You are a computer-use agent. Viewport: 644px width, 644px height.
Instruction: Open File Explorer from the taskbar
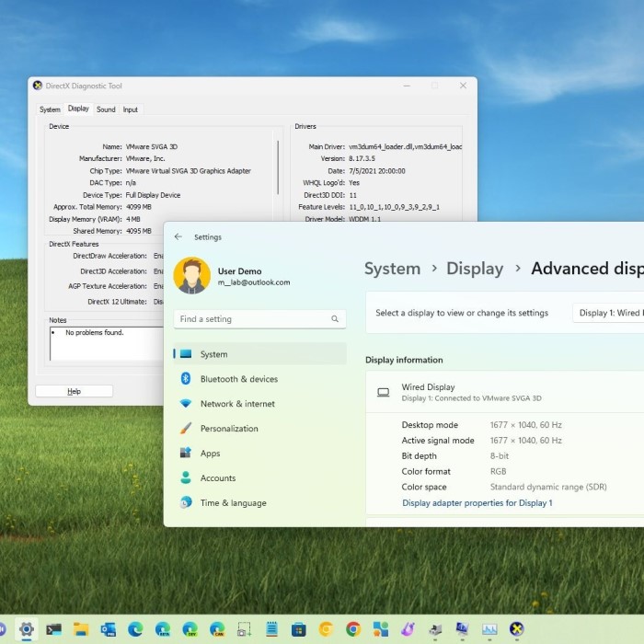(x=81, y=629)
